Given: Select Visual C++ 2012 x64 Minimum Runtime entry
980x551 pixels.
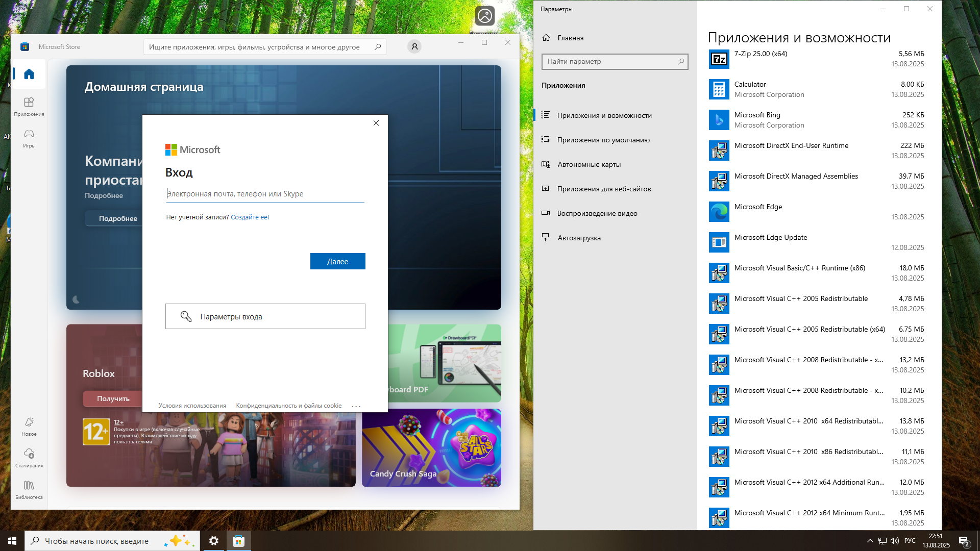Looking at the screenshot, I should click(817, 518).
